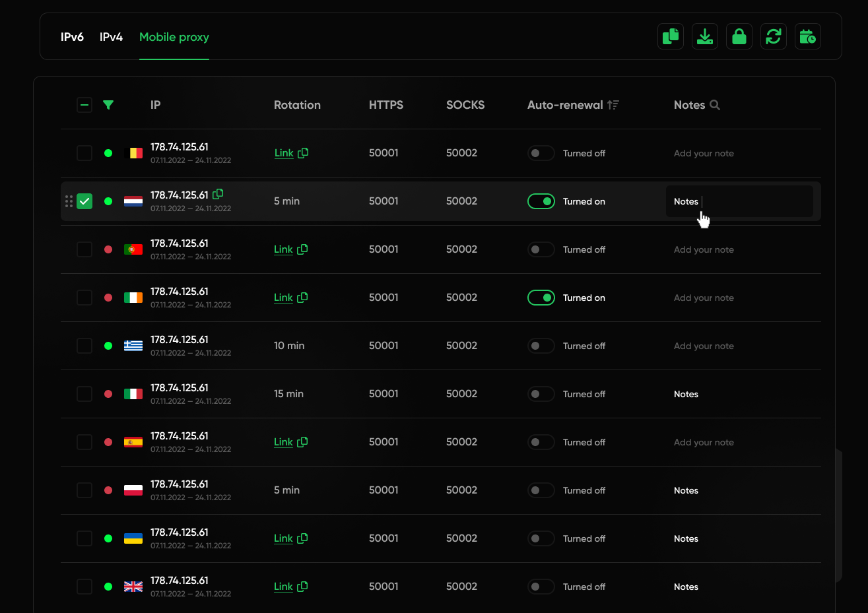
Task: Switch to the IPv4 tab
Action: pyautogui.click(x=111, y=37)
